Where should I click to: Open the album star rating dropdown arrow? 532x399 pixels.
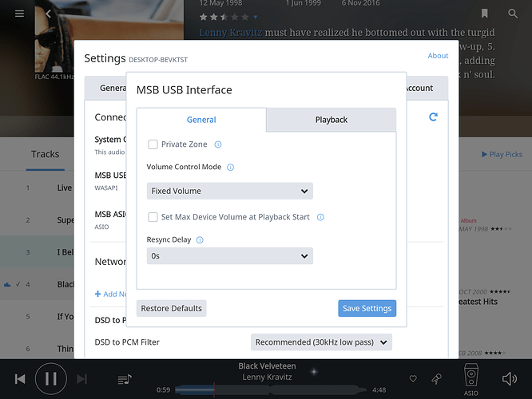coord(256,17)
